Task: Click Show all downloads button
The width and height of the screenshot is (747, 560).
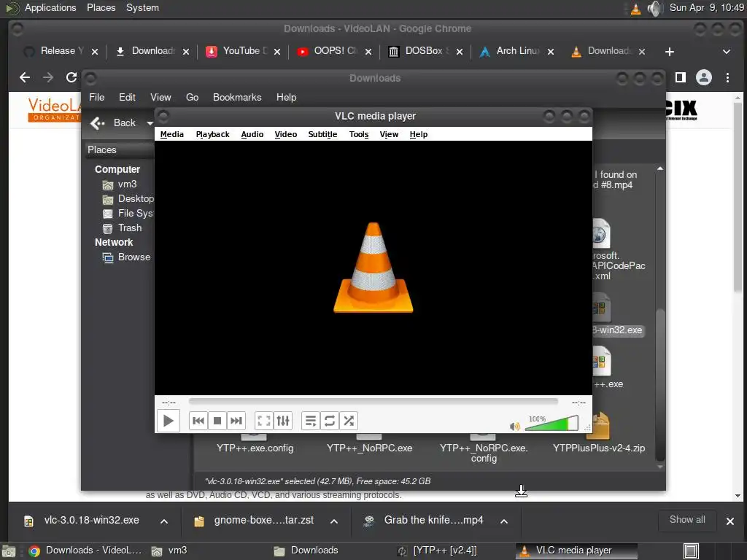Action: point(687,520)
